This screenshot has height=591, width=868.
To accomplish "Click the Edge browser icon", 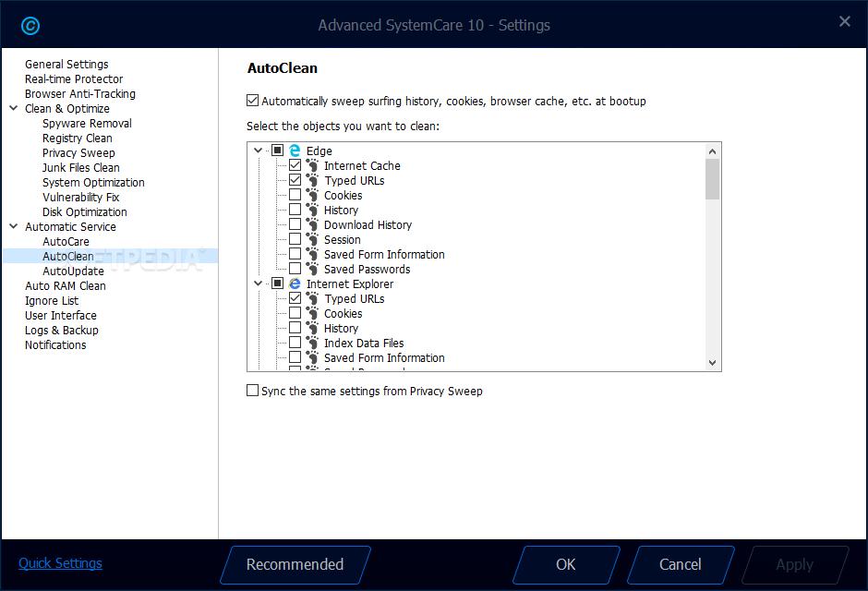I will [295, 151].
